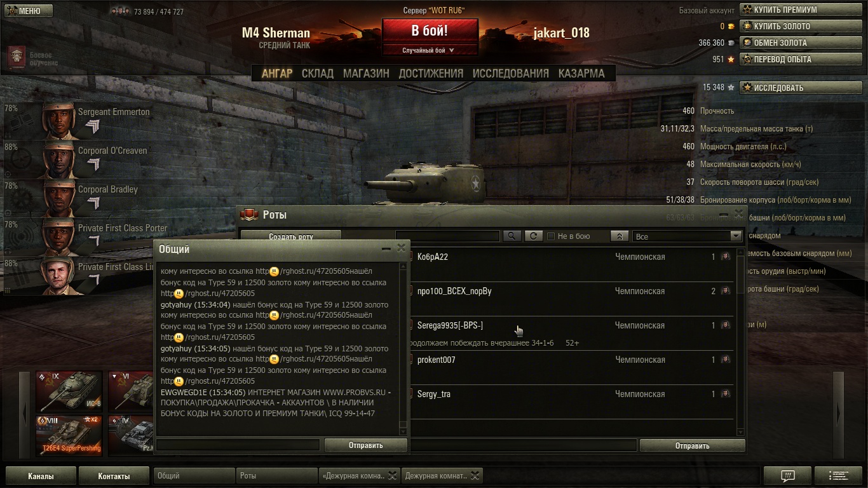This screenshot has height=488, width=868.
Task: Select the ИС-8 tank thumbnail
Action: click(x=69, y=391)
